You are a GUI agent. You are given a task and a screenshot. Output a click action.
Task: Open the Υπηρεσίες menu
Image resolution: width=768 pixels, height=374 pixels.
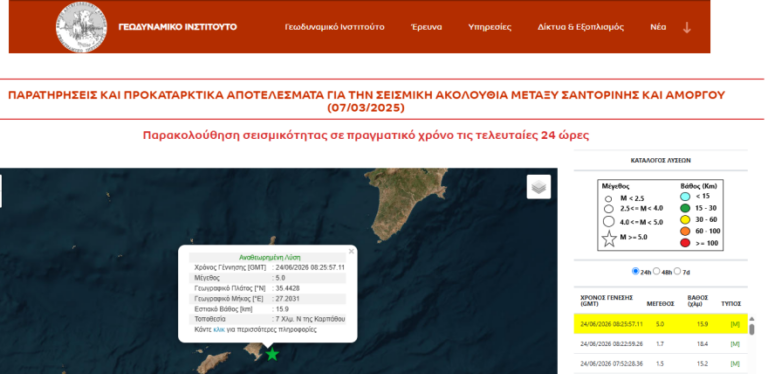point(490,27)
